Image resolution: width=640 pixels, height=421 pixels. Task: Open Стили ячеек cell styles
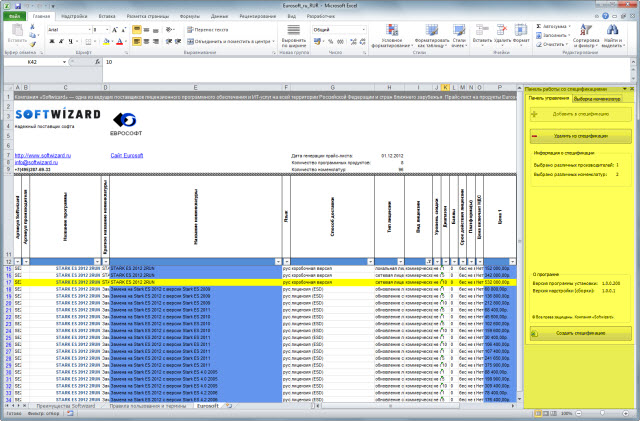459,36
